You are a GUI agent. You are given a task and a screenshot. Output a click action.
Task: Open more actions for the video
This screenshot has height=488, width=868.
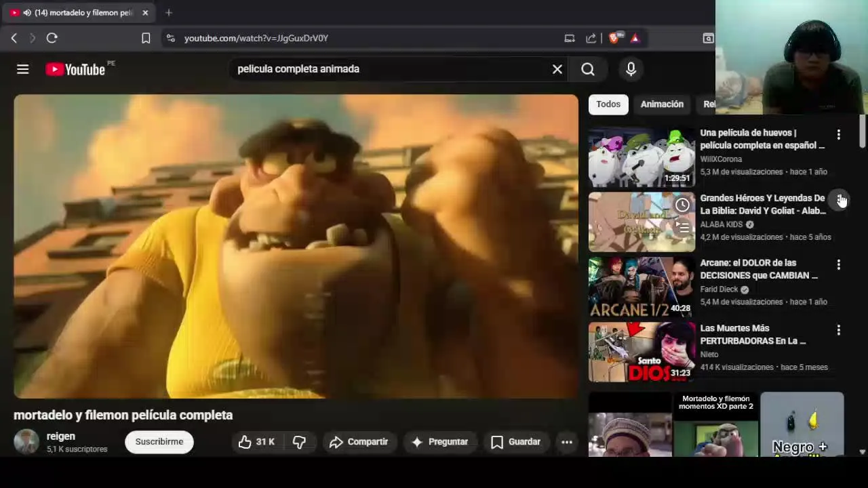567,442
